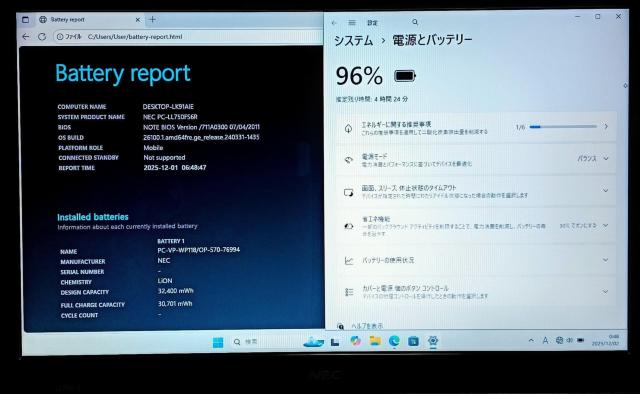640x394 pixels.
Task: Show hidden system tray icons
Action: click(531, 340)
